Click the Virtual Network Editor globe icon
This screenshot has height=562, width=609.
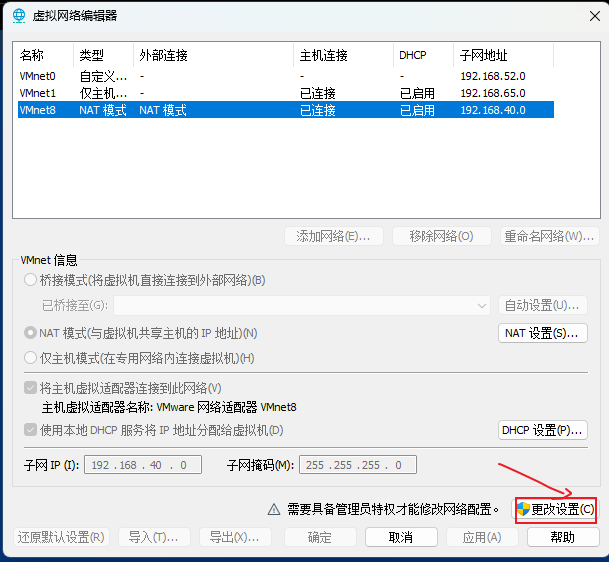[19, 16]
